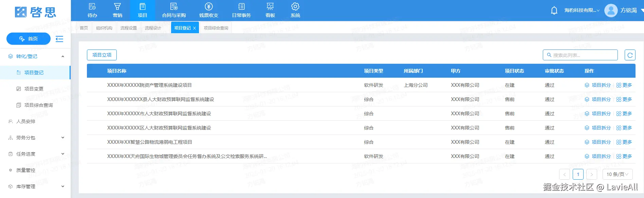Open 更多 for the 区人大财政预算 row
Screen dimensions: 644x198
624,128
